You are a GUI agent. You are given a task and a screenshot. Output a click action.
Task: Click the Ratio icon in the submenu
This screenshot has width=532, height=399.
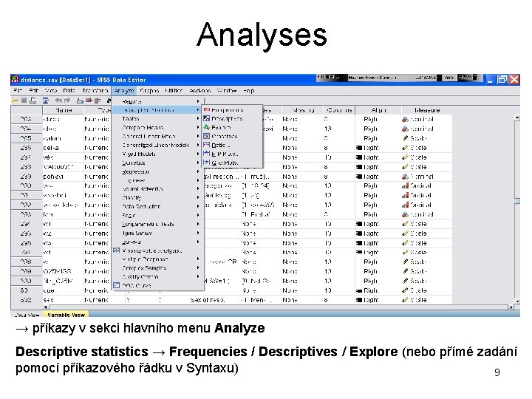[x=207, y=145]
